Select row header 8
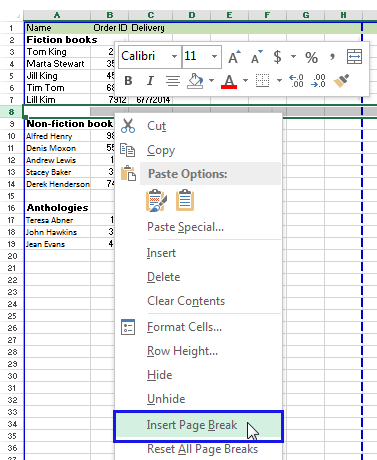 (12, 112)
